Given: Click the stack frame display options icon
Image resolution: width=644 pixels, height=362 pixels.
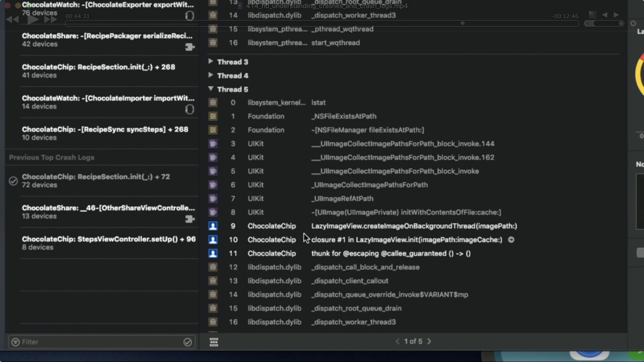Looking at the screenshot, I should 214,342.
